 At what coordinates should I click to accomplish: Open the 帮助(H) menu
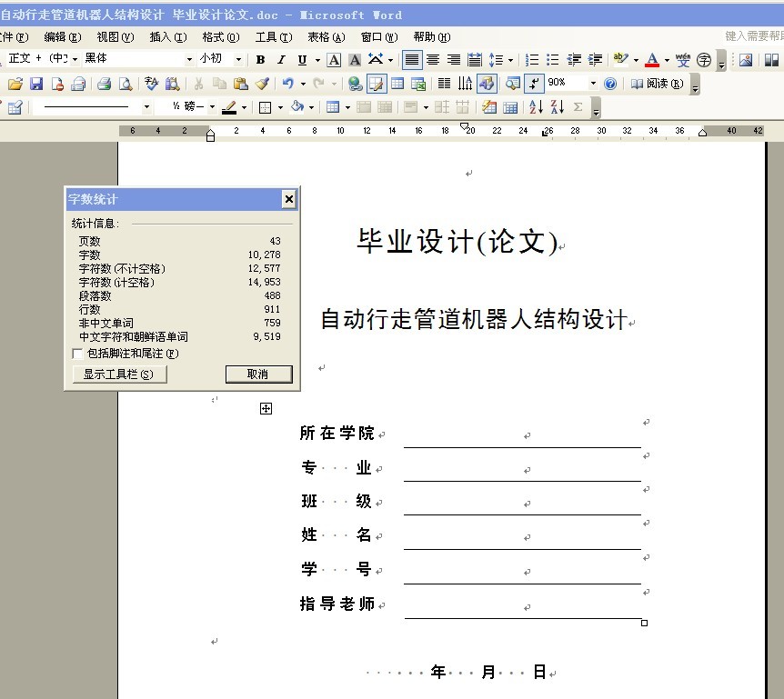click(432, 37)
